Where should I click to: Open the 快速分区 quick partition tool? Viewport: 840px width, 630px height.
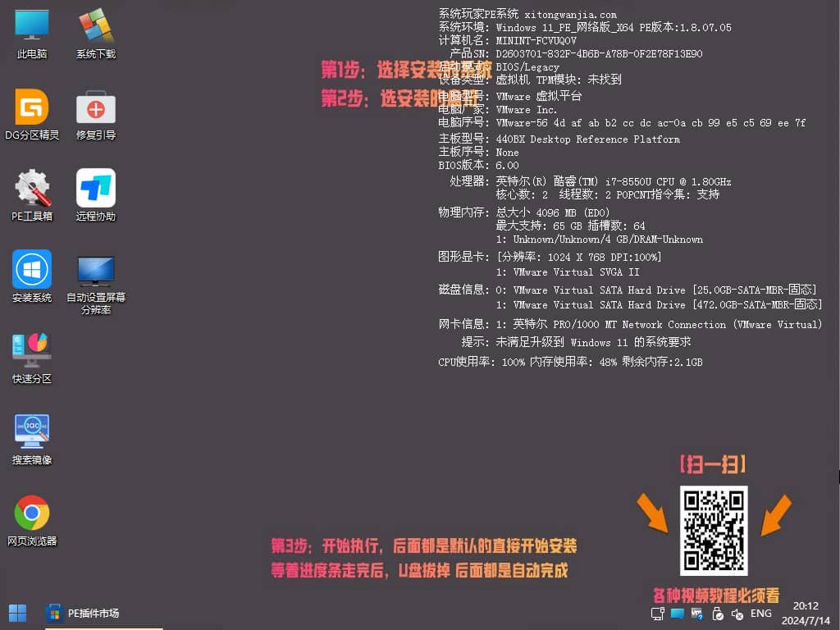coord(32,358)
